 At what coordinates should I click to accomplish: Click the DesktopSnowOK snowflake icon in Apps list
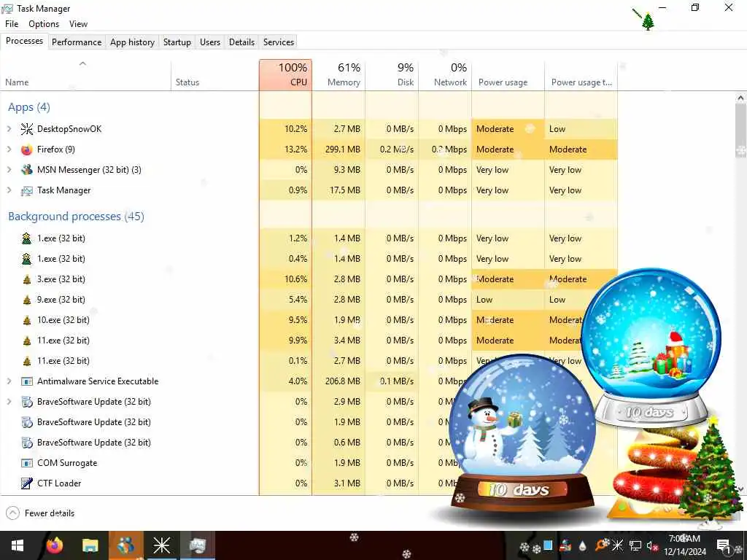click(27, 129)
